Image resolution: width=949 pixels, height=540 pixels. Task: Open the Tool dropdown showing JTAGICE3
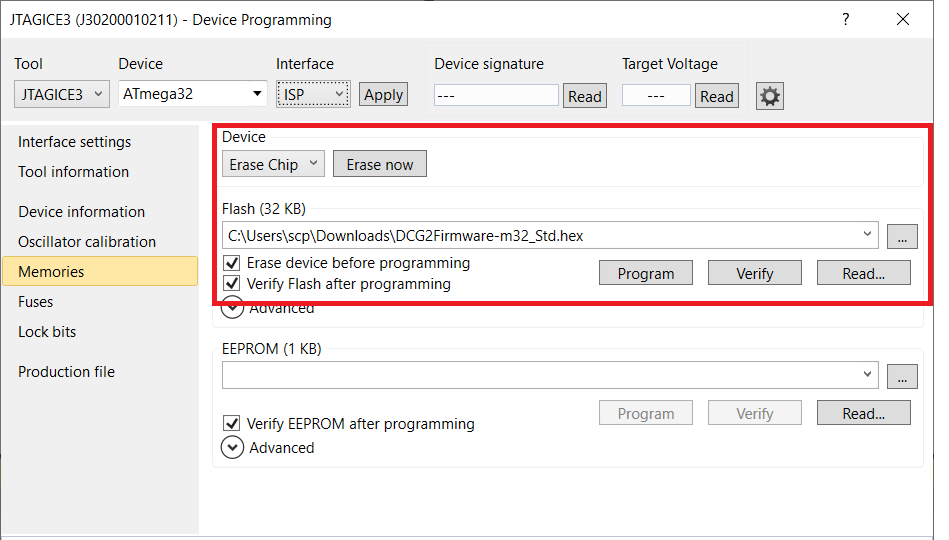click(x=61, y=94)
